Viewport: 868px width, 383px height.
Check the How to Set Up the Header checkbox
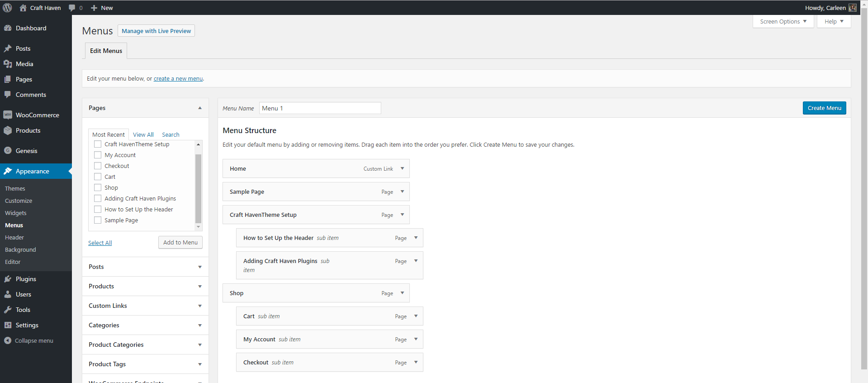tap(98, 209)
